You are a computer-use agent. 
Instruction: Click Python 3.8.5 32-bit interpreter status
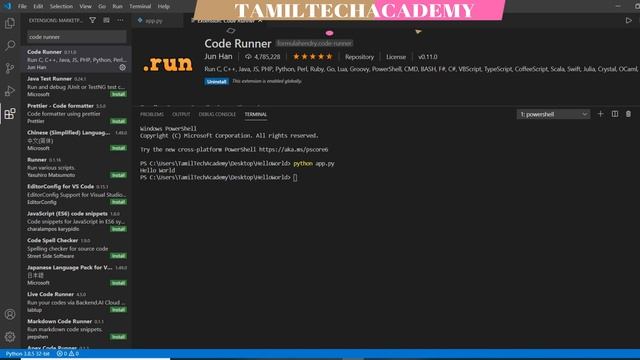click(27, 353)
